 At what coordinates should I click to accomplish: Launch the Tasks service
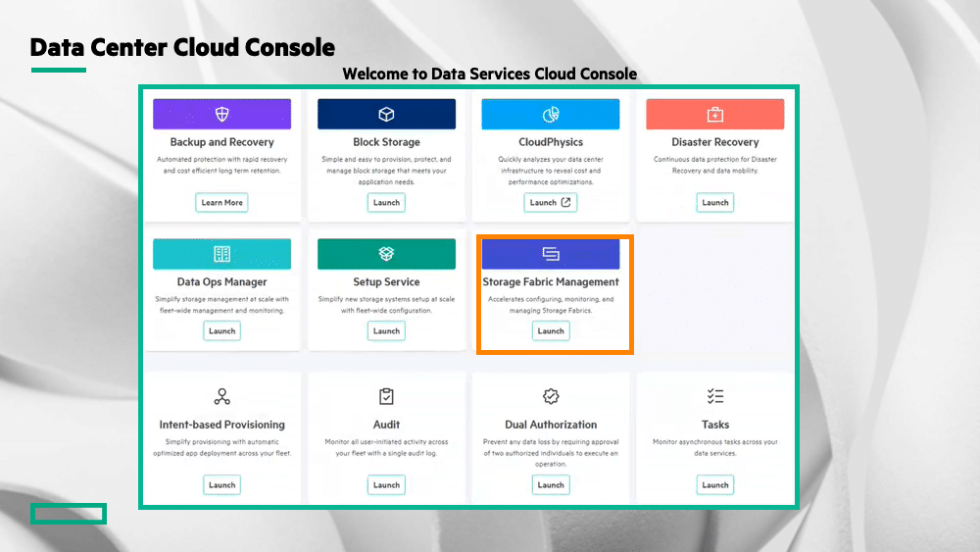tap(715, 484)
